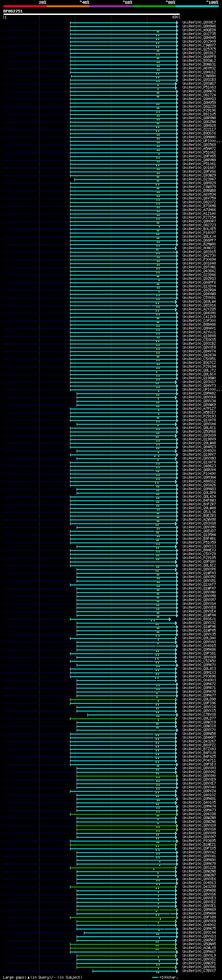222x980 pixels.
Task: Click the cyan ~100% identity legend segment
Action: point(197,6)
